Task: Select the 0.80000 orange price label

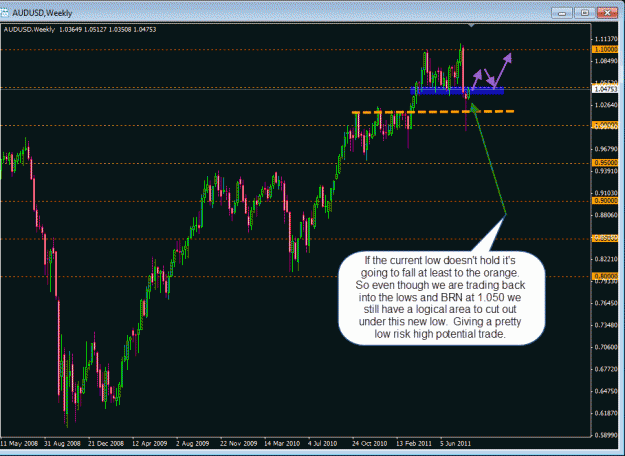Action: tap(605, 276)
